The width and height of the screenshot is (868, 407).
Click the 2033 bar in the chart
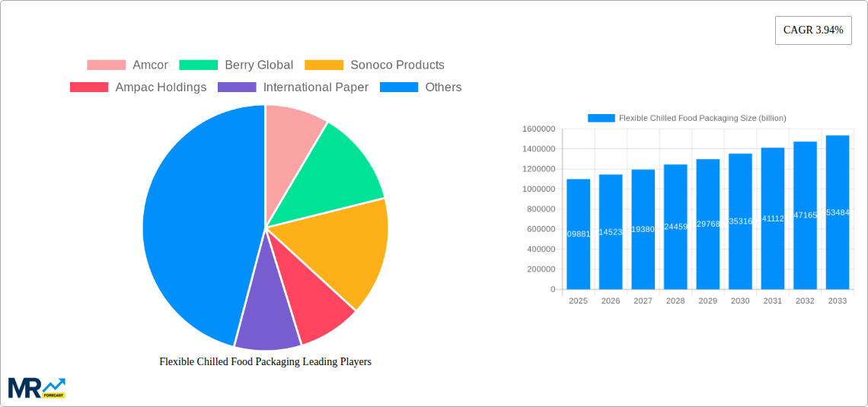pos(838,212)
